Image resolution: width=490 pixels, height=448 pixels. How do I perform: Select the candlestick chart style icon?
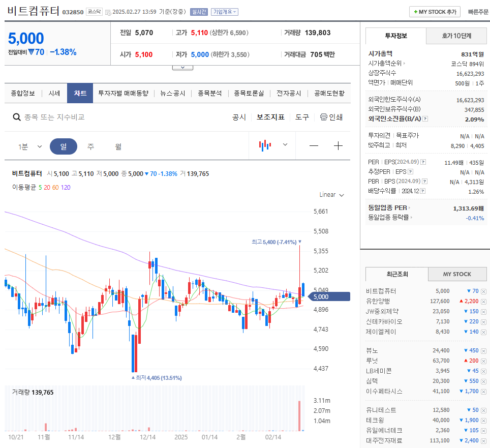coord(264,145)
